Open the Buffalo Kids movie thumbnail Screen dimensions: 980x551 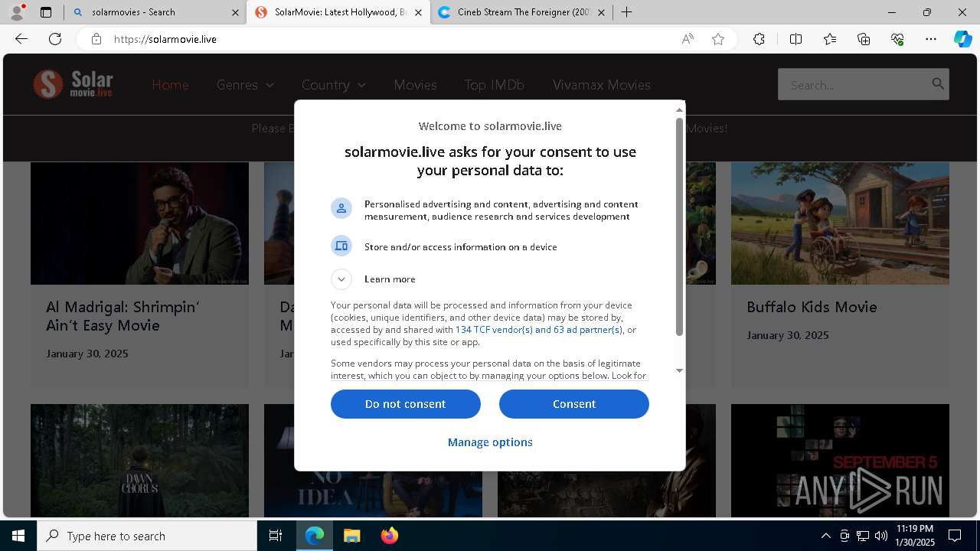[840, 223]
